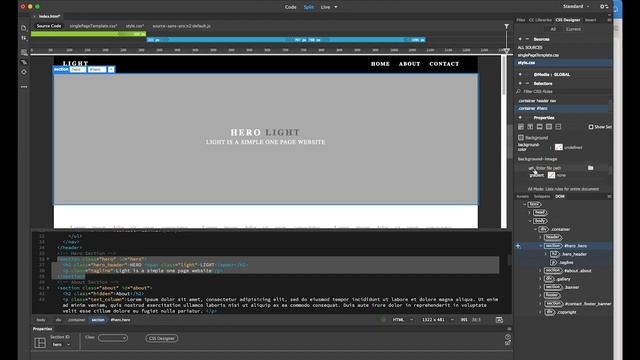
Task: Open the CC Libraries panel tab
Action: tap(540, 20)
